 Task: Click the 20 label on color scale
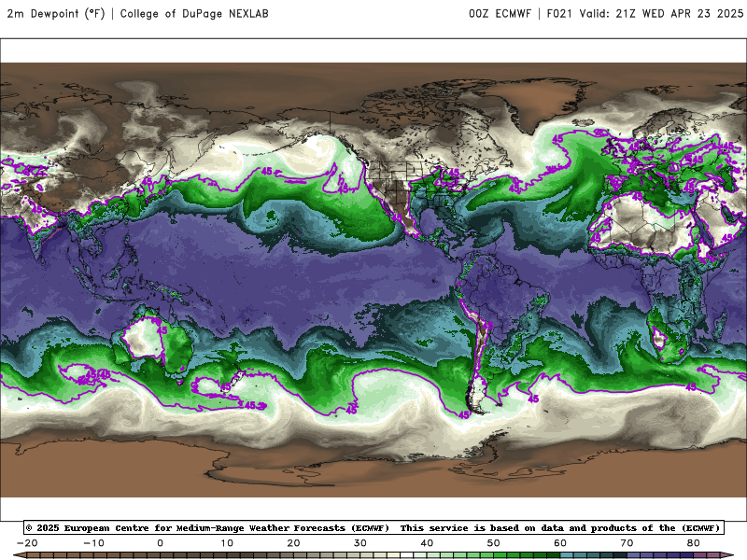click(293, 543)
